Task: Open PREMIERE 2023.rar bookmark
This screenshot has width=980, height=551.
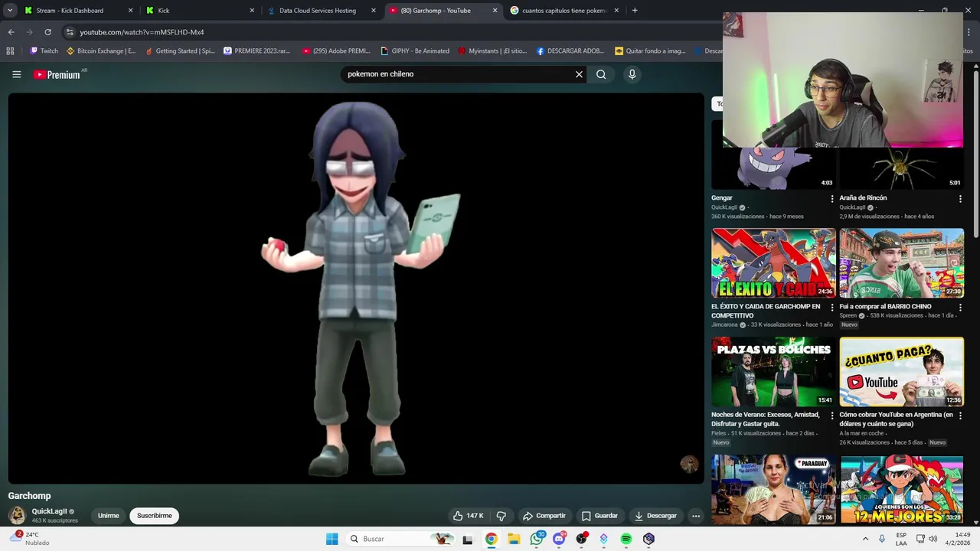Action: tap(256, 51)
